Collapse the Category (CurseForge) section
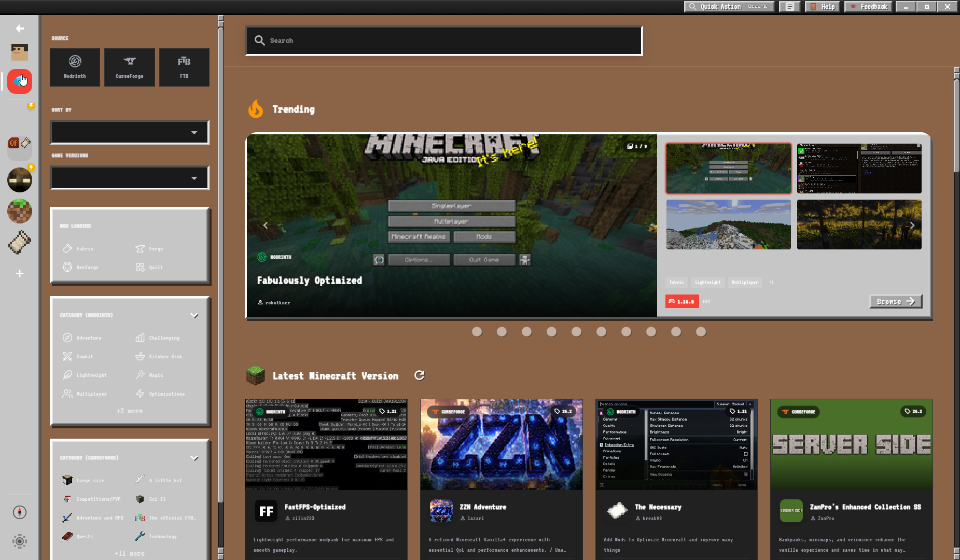 coord(194,458)
